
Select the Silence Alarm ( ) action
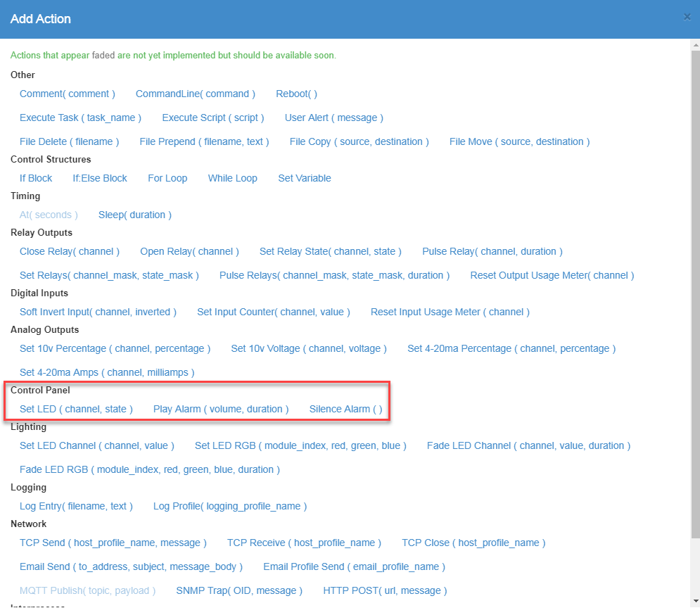click(346, 409)
